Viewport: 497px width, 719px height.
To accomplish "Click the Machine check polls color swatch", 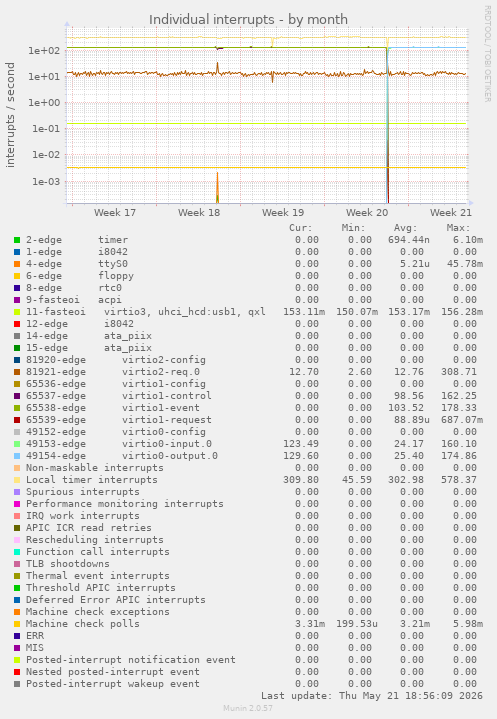I will [x=17, y=624].
